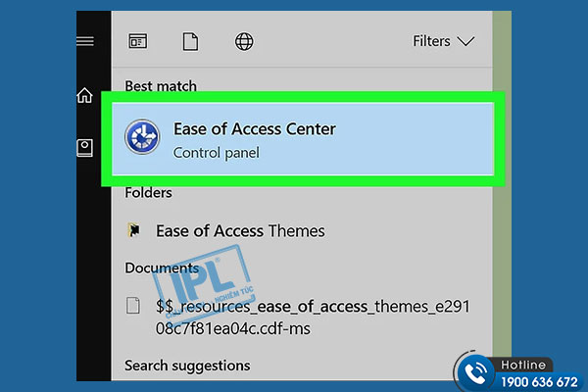Screen dimensions: 588x392
Task: Open the $$_resources_ease_of_access_themes document
Action: (x=313, y=318)
